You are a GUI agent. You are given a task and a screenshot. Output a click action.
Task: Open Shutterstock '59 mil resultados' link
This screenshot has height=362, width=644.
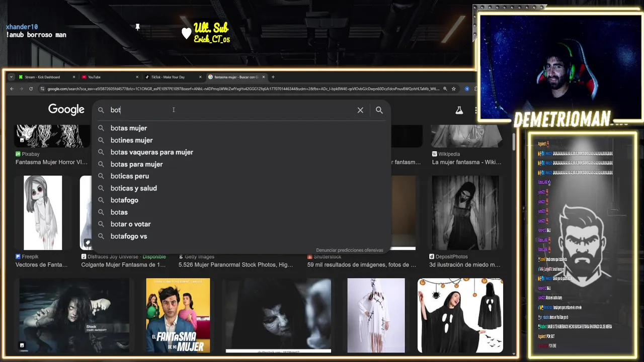click(362, 265)
